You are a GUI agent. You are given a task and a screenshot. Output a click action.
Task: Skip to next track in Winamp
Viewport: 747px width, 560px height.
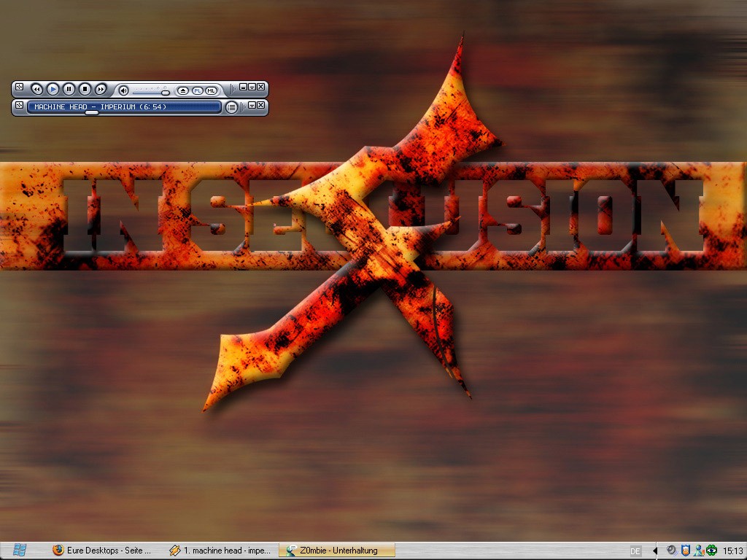pyautogui.click(x=101, y=89)
